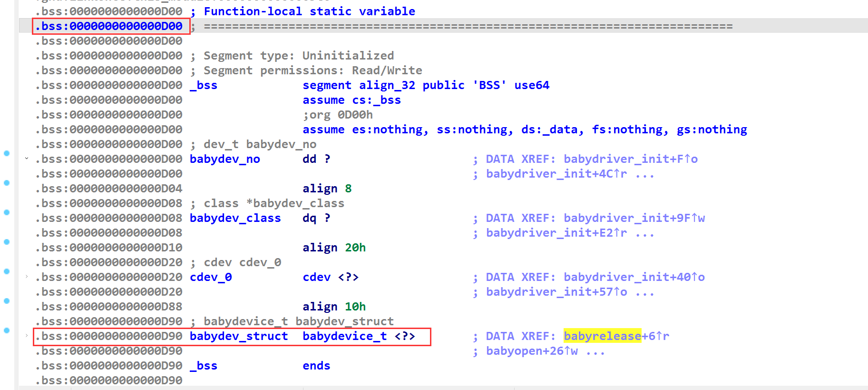
Task: Toggle breakpoint dot beside cdev_0 line
Action: point(7,271)
